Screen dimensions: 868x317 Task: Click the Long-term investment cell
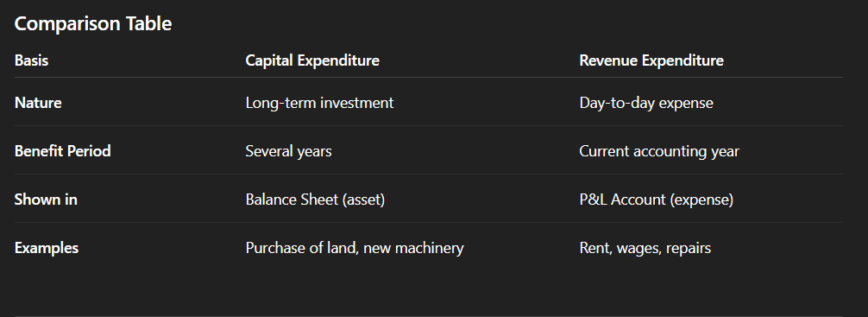click(319, 103)
